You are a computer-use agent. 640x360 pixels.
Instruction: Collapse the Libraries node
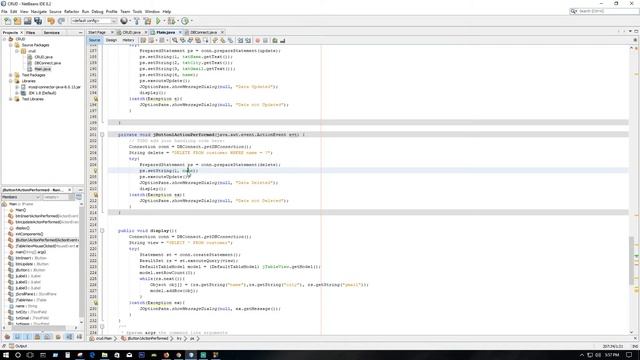tap(11, 81)
